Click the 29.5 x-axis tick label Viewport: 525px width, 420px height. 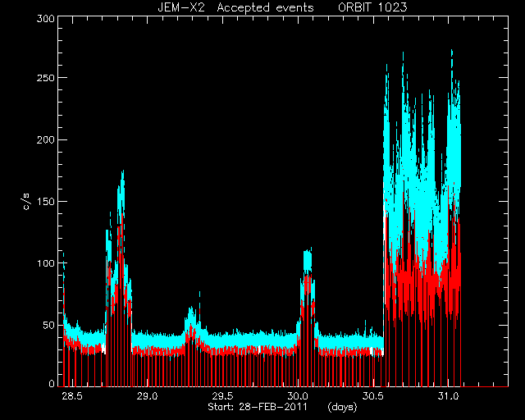coord(222,396)
